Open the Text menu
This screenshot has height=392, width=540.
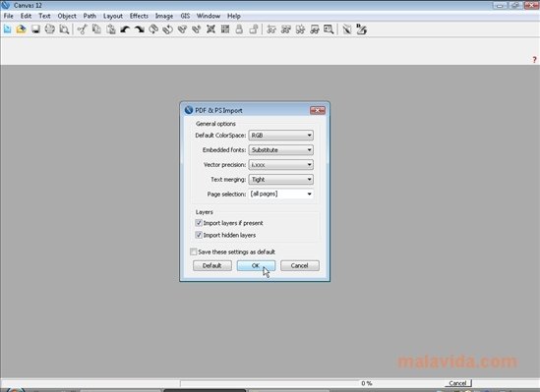(44, 16)
